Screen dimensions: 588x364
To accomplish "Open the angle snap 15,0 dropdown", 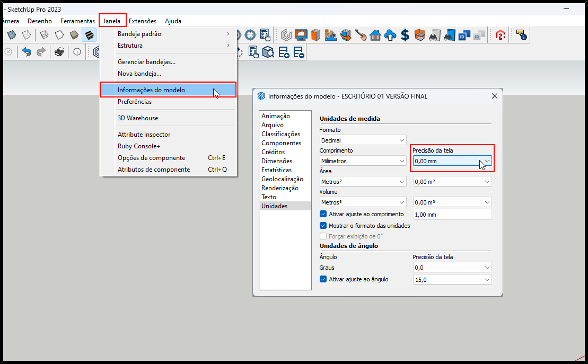I will tap(452, 279).
